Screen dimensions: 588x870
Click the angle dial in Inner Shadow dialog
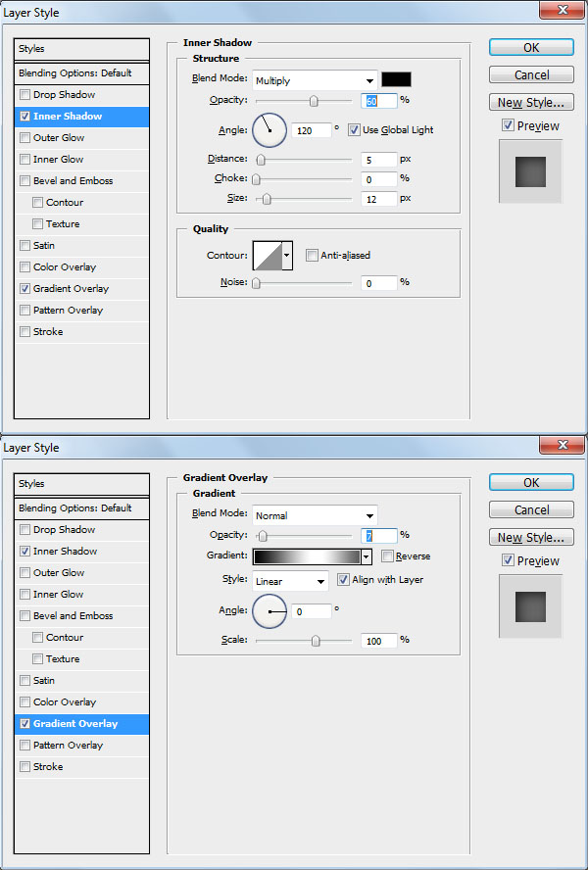(x=269, y=130)
